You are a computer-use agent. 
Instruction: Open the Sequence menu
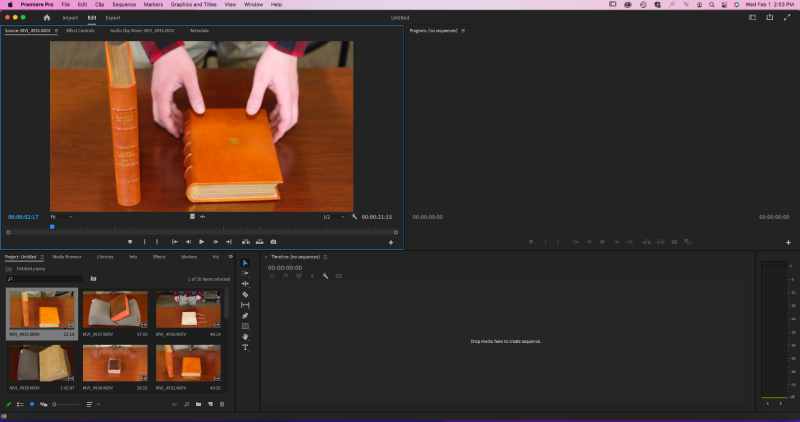point(124,4)
